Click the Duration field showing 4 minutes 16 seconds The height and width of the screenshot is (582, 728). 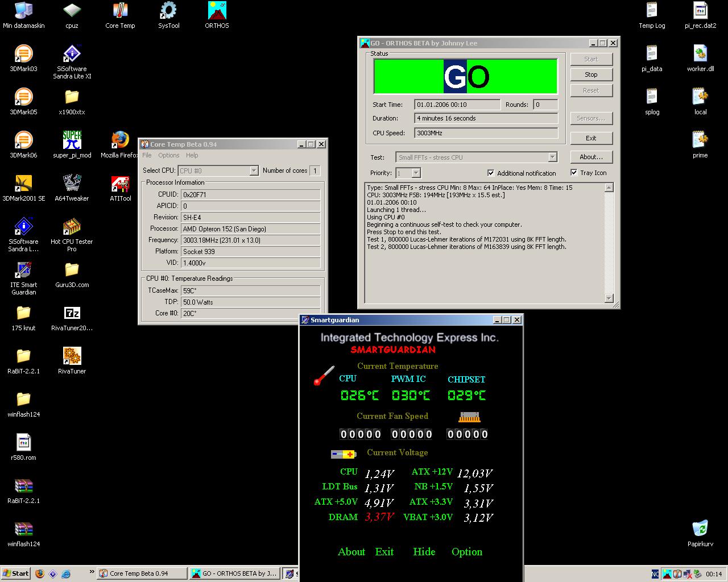(486, 118)
